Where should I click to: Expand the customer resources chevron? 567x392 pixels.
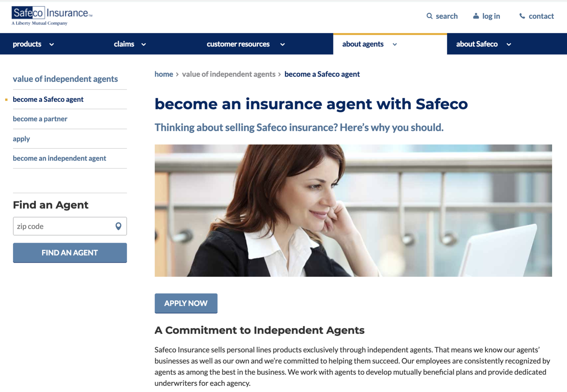click(282, 44)
